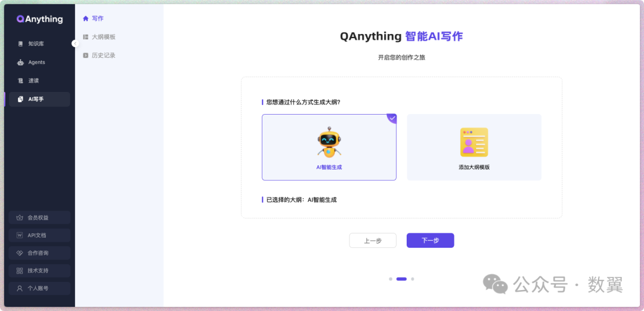
Task: Click the 下一步 button
Action: [x=431, y=241]
